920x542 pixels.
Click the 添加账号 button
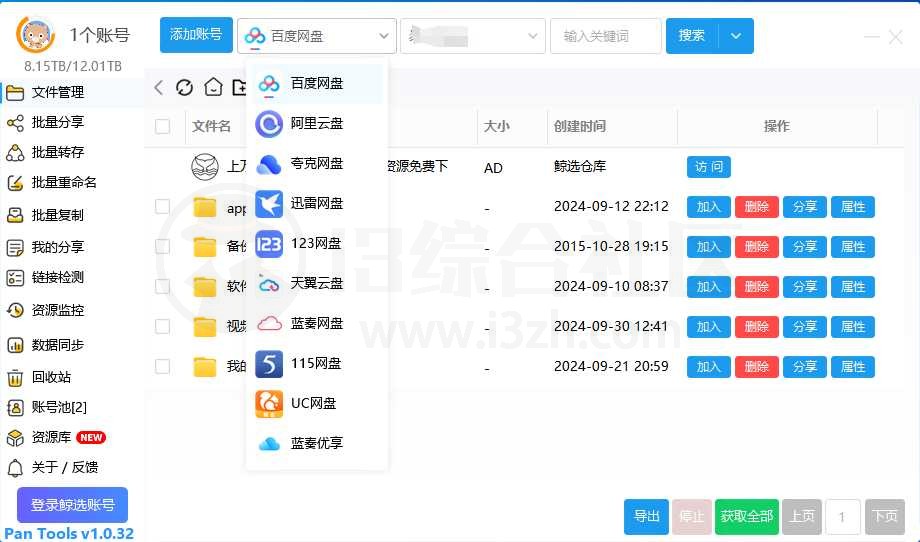tap(196, 35)
